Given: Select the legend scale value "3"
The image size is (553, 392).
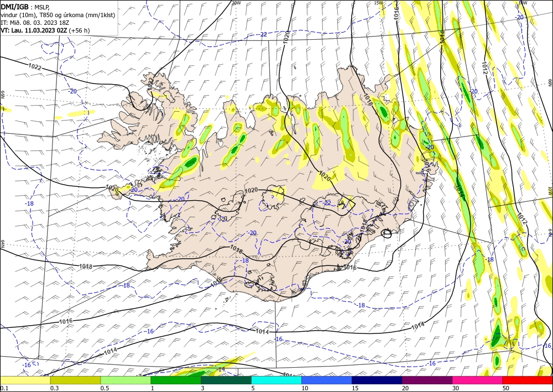Looking at the screenshot, I should [203, 388].
